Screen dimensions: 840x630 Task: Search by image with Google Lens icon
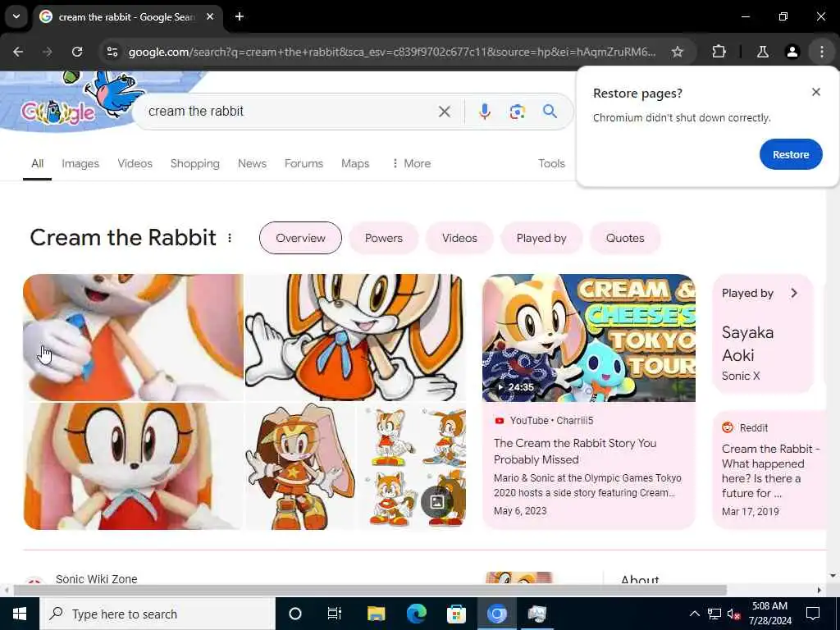coord(517,112)
